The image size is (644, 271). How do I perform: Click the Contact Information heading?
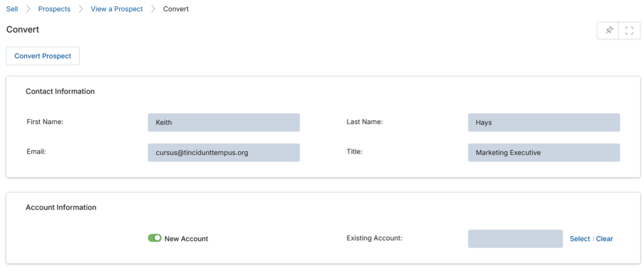tap(60, 91)
